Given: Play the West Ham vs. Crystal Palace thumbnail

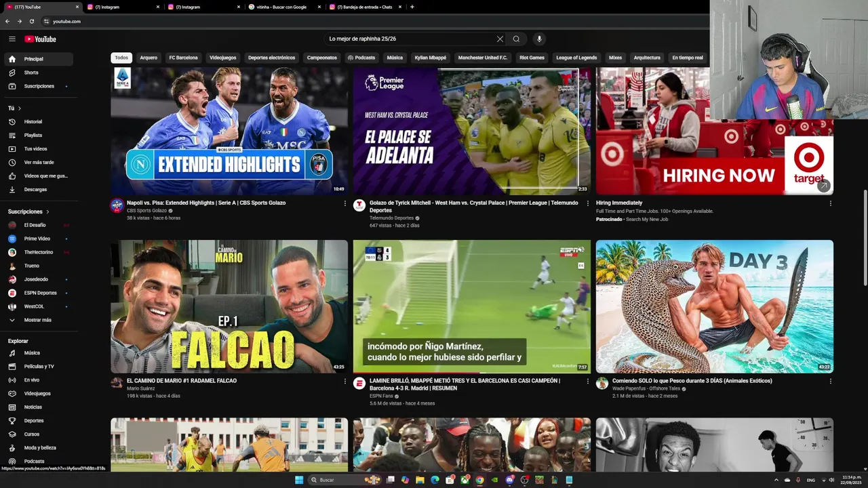Looking at the screenshot, I should point(471,131).
